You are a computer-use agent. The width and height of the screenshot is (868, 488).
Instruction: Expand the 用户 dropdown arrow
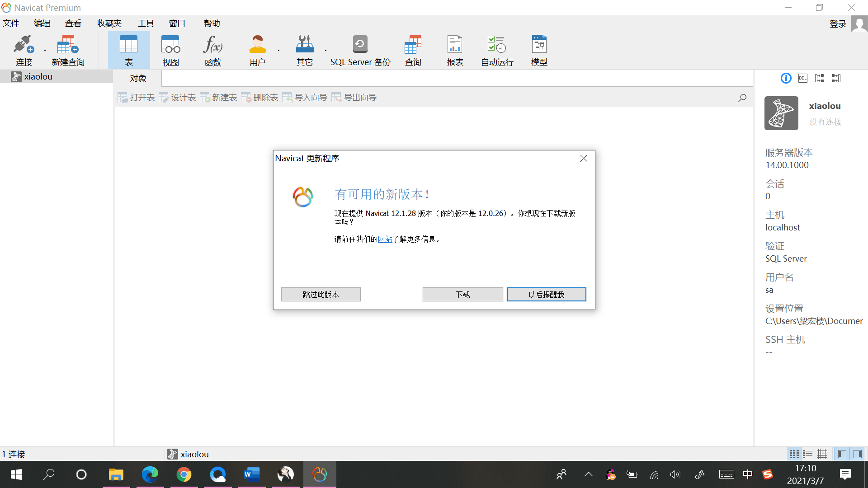tap(278, 50)
